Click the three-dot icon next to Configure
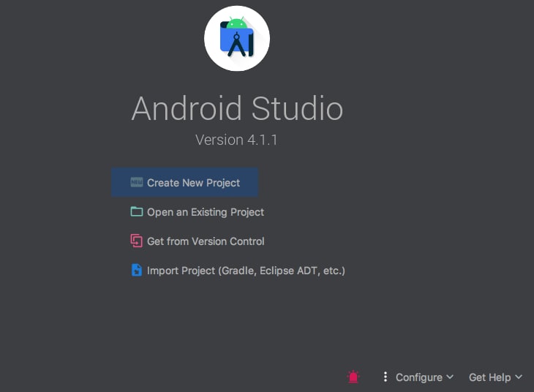The image size is (534, 392). 386,377
